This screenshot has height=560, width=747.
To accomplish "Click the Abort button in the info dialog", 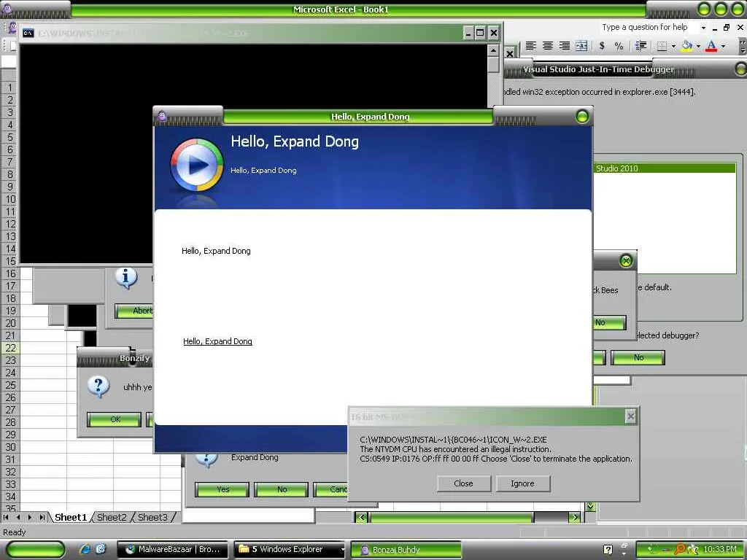I will (134, 311).
